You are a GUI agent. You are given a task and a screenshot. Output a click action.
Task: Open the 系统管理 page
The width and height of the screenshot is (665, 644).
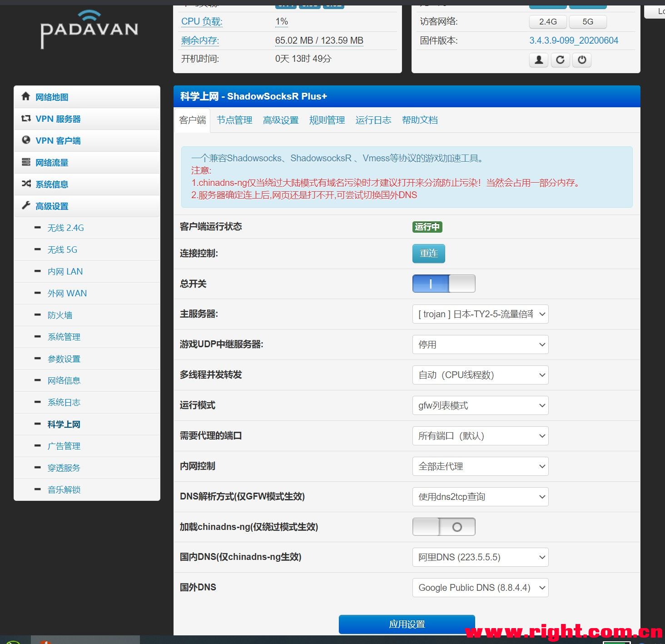tap(87, 337)
